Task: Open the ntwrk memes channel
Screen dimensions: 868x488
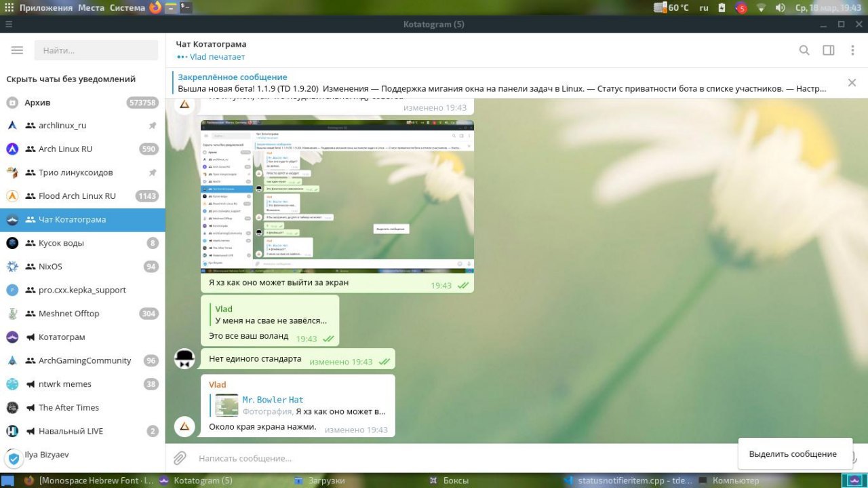Action: (83, 384)
